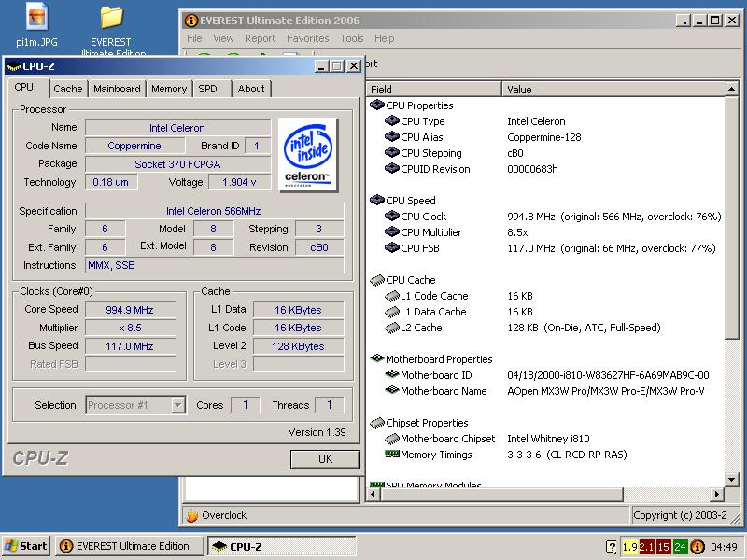
Task: Switch to the Memory tab in CPU-Z
Action: 169,89
